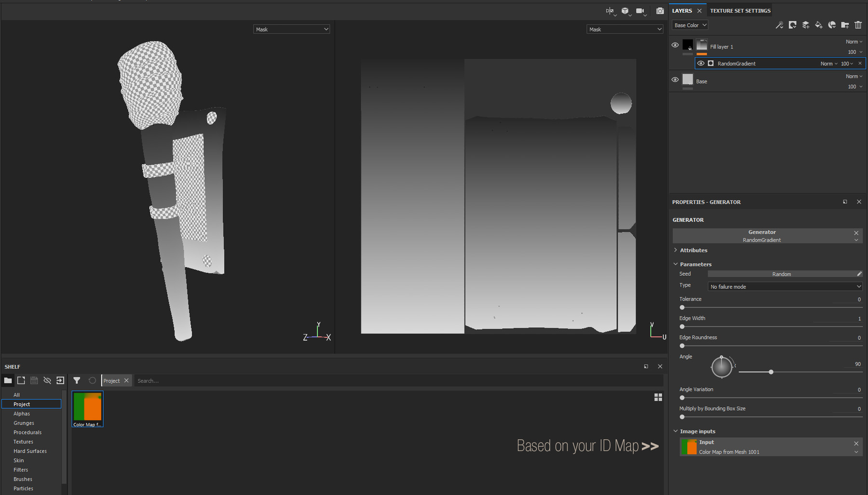Screen dimensions: 868x495
Task: Switch Shelf to grid view icon
Action: [x=658, y=397]
